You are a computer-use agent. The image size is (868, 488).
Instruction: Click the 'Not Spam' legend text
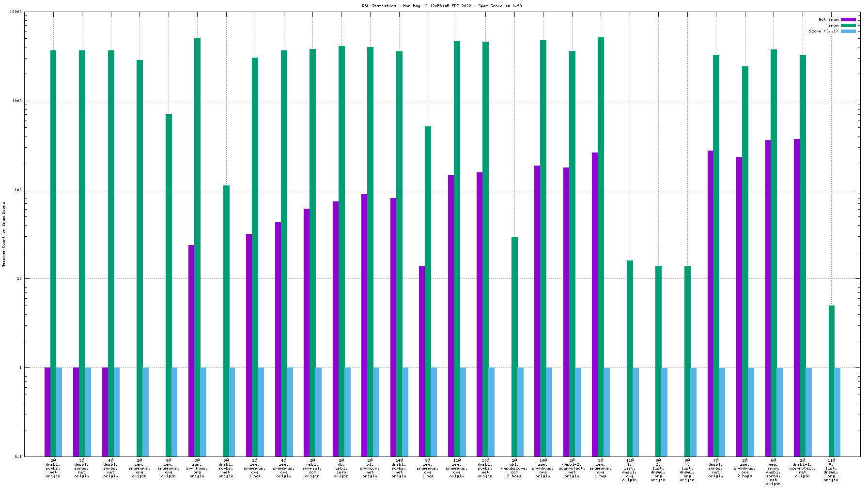pyautogui.click(x=828, y=20)
